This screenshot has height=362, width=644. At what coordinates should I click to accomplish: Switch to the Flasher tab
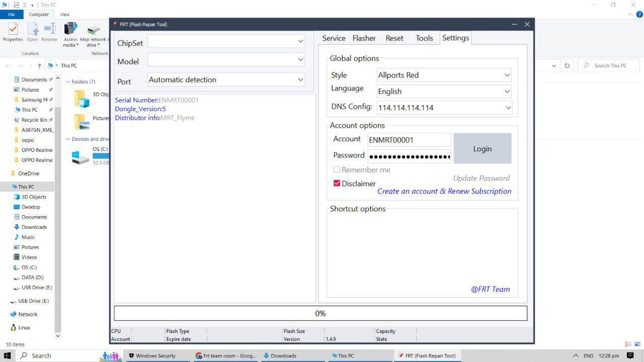click(364, 38)
